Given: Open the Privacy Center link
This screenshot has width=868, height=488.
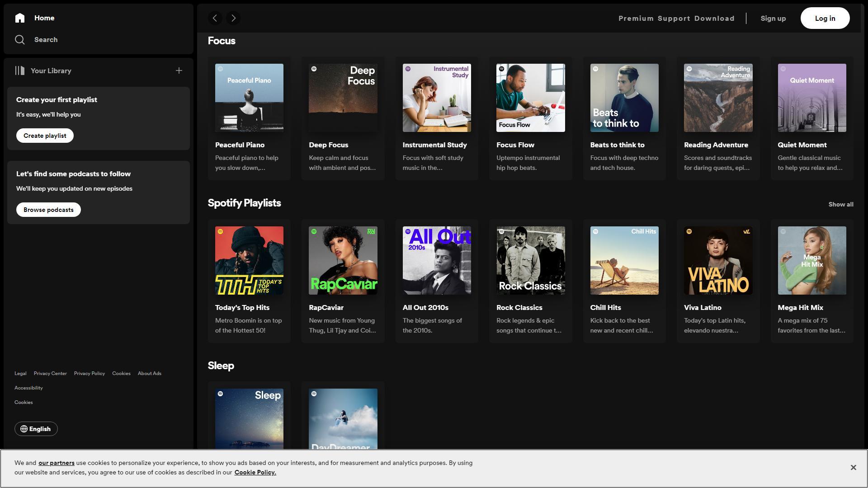Looking at the screenshot, I should pyautogui.click(x=50, y=373).
